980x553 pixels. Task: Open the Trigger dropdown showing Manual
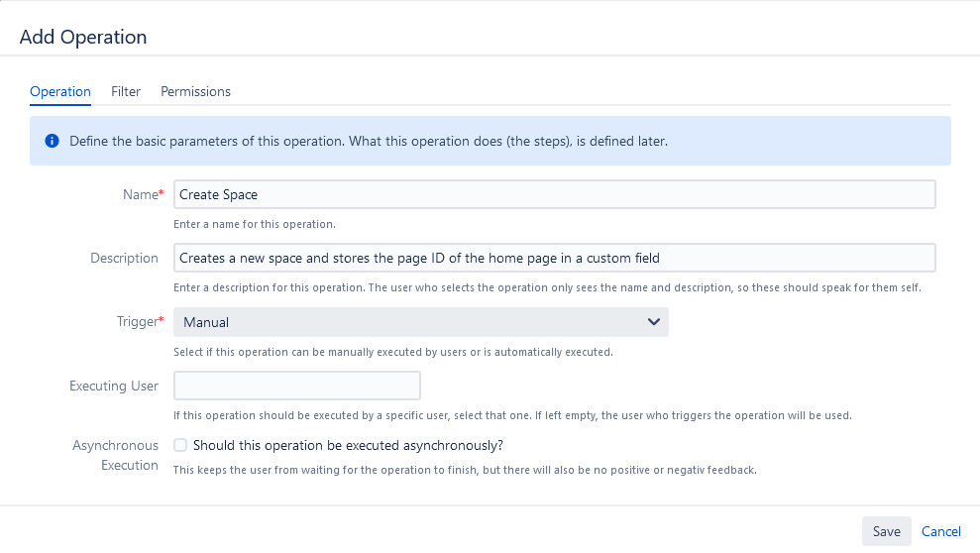[x=420, y=322]
